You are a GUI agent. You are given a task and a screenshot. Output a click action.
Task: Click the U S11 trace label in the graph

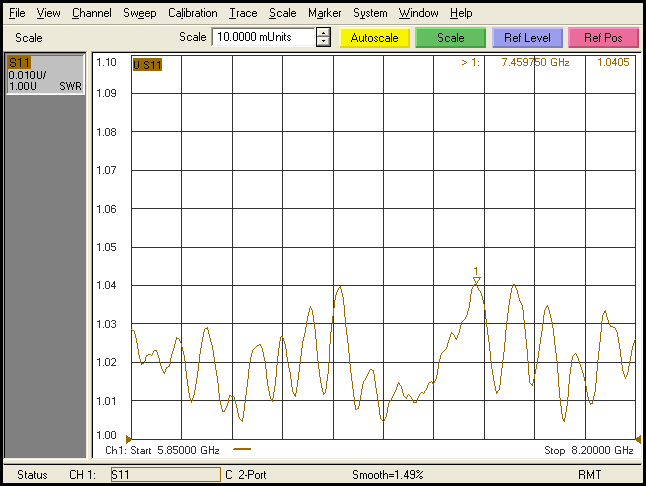147,65
